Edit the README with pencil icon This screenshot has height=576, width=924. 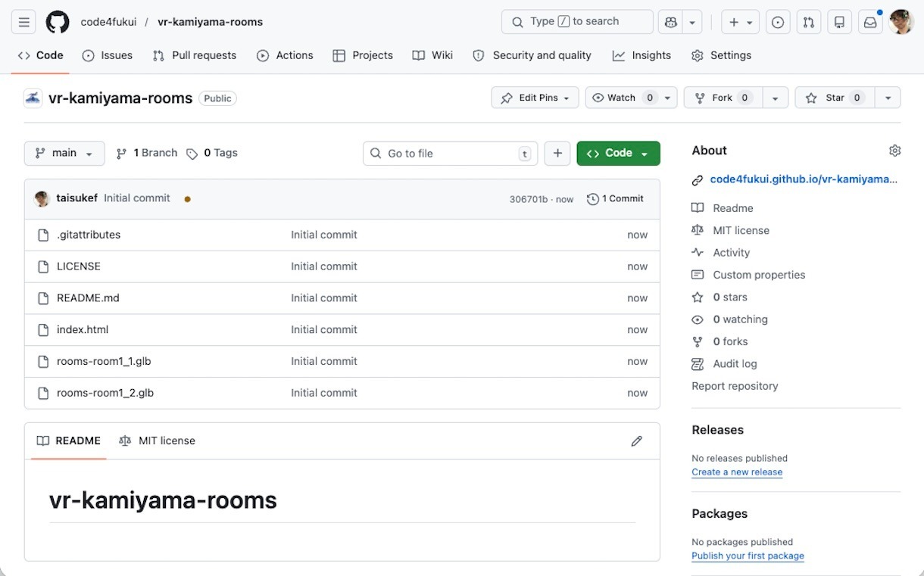[x=636, y=441]
